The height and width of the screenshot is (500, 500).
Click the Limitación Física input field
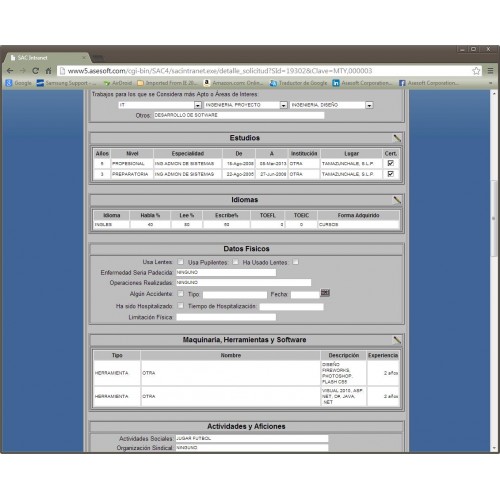click(x=226, y=317)
